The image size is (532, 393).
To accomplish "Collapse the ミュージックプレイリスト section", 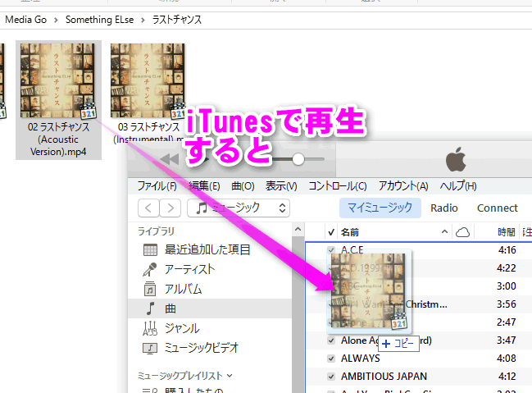I will 229,376.
